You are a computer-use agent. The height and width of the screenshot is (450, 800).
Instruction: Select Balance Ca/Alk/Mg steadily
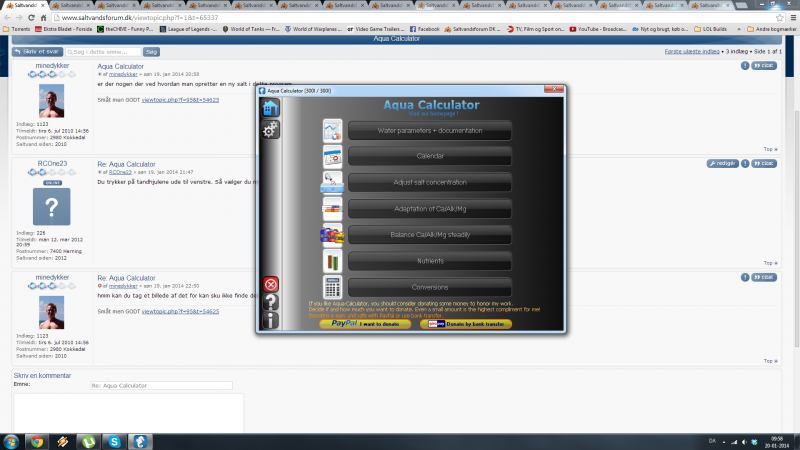(x=430, y=235)
